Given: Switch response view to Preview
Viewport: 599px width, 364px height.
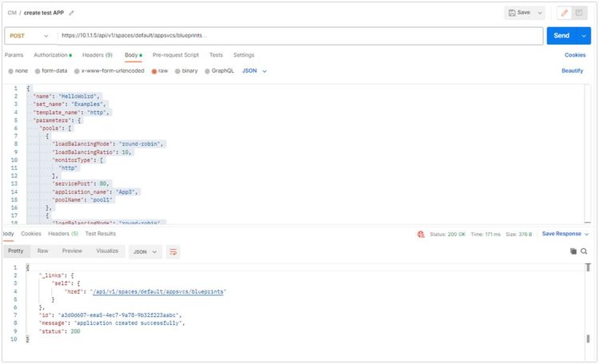Looking at the screenshot, I should click(72, 251).
